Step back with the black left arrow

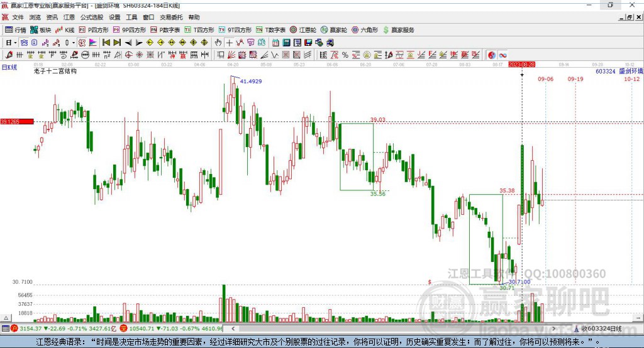128,43
